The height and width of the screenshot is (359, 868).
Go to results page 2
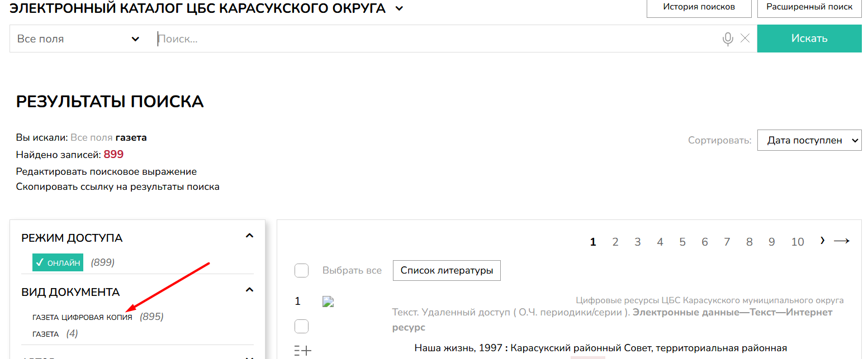[615, 242]
